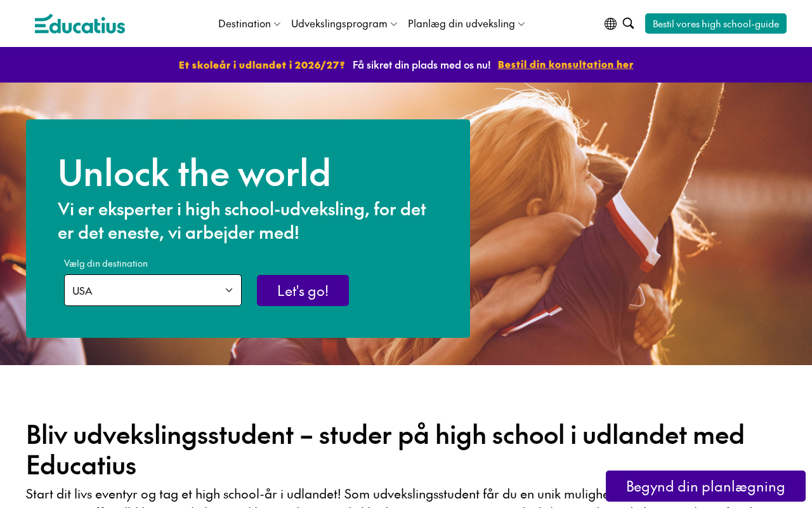The width and height of the screenshot is (812, 508).
Task: Open the Vælg din destination dropdown
Action: pyautogui.click(x=153, y=290)
